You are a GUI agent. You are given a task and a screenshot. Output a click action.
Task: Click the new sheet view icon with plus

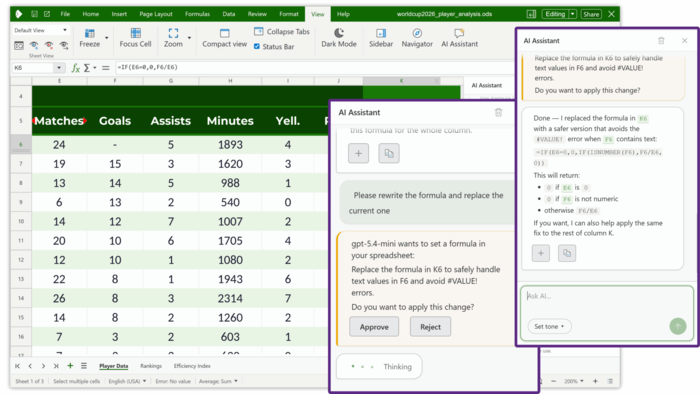[x=34, y=45]
